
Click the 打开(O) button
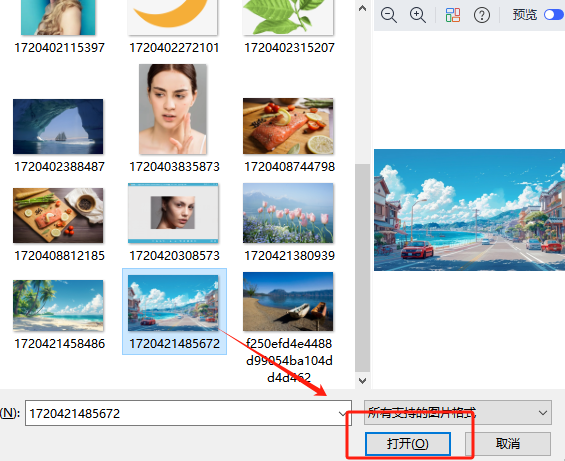(x=408, y=444)
